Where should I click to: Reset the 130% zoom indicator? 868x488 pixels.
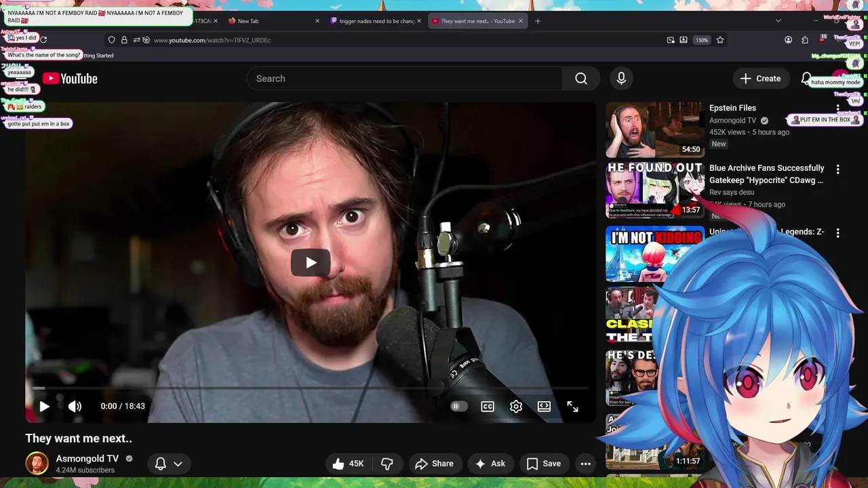tap(702, 40)
